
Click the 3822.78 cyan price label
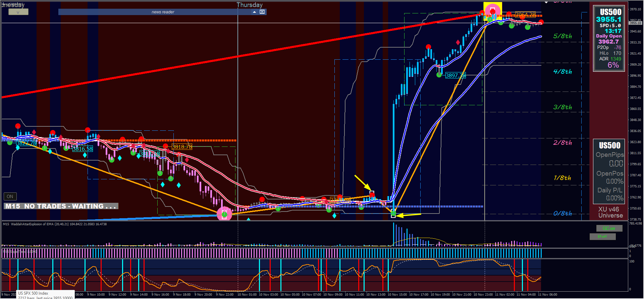26,143
